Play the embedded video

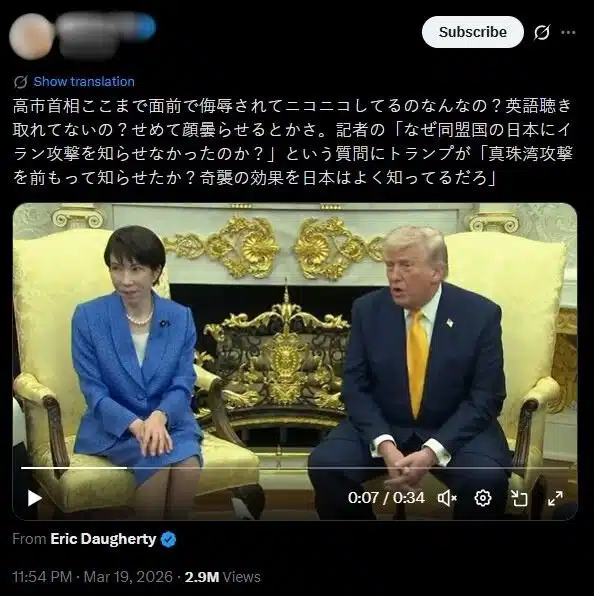(x=35, y=498)
